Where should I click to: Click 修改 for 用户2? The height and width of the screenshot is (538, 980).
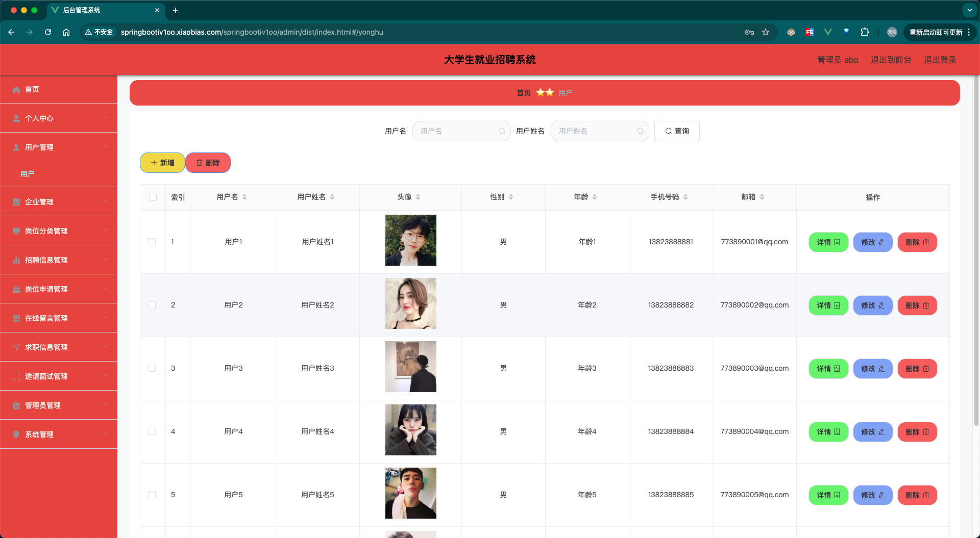pyautogui.click(x=873, y=305)
